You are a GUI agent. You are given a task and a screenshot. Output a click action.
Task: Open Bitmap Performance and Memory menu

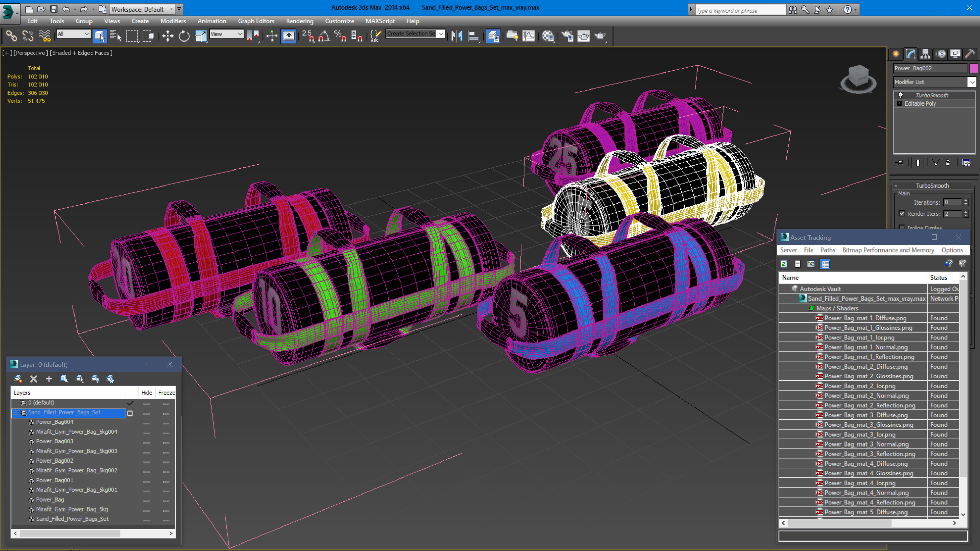click(888, 250)
